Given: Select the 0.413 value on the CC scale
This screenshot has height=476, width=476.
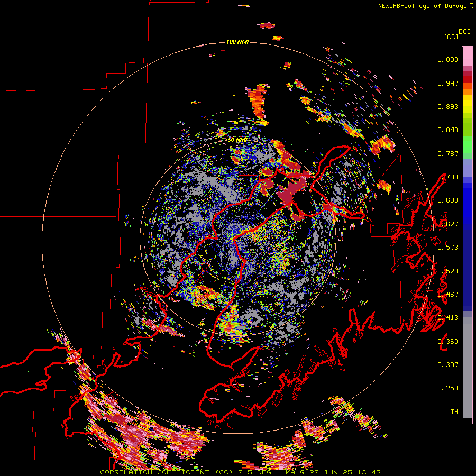Looking at the screenshot, I should (448, 318).
